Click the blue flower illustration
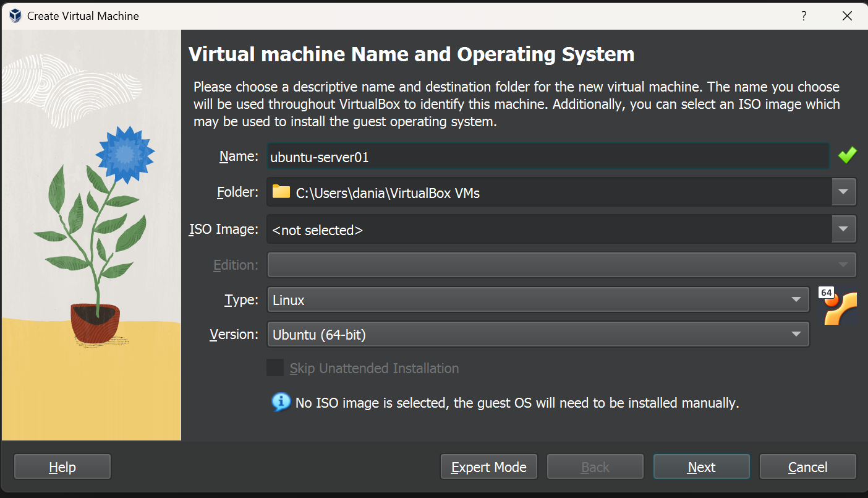 point(125,154)
